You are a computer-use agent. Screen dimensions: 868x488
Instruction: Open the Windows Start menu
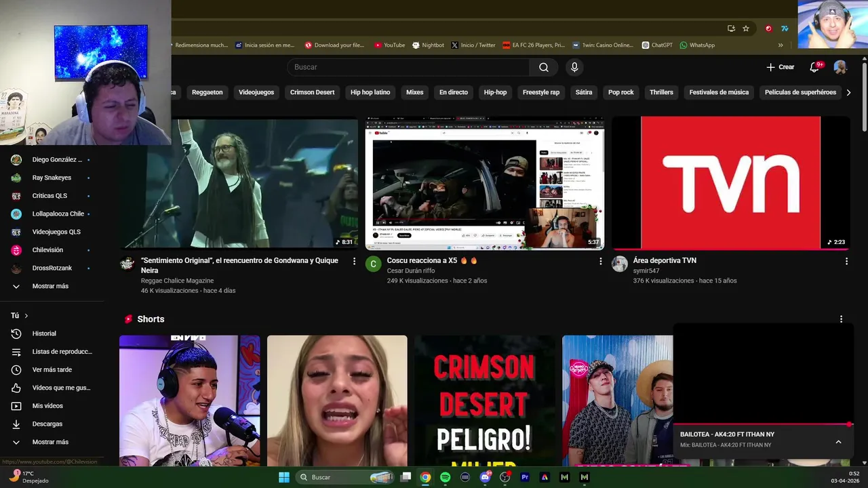click(x=284, y=477)
